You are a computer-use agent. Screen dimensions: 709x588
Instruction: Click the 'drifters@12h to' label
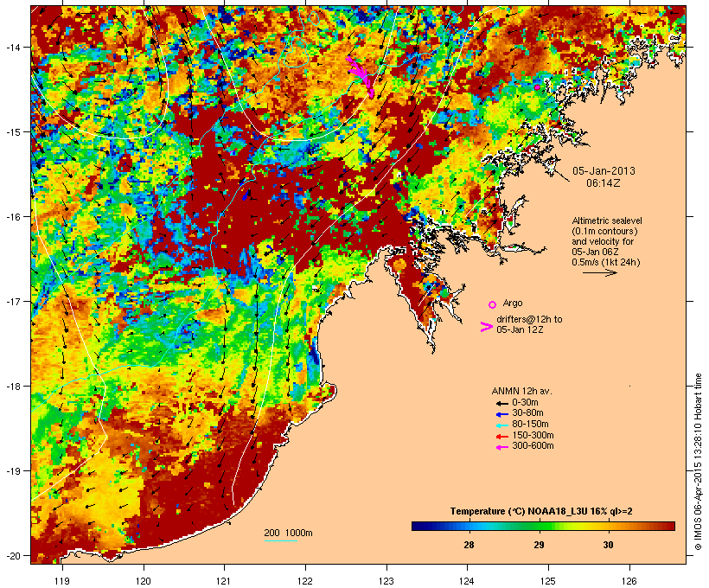(529, 319)
